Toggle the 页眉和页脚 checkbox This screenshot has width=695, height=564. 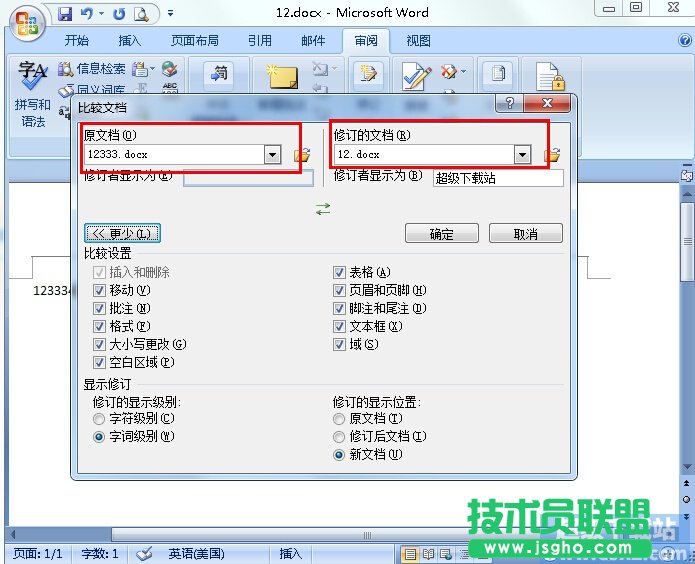340,290
